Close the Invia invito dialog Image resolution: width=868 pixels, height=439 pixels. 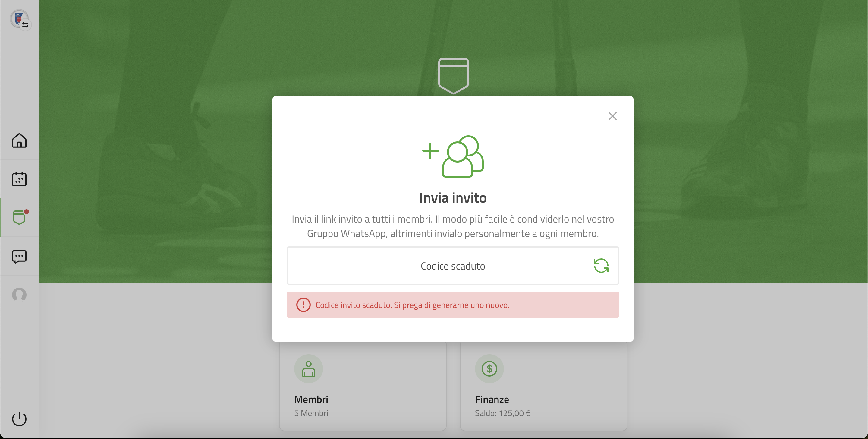[x=613, y=116]
